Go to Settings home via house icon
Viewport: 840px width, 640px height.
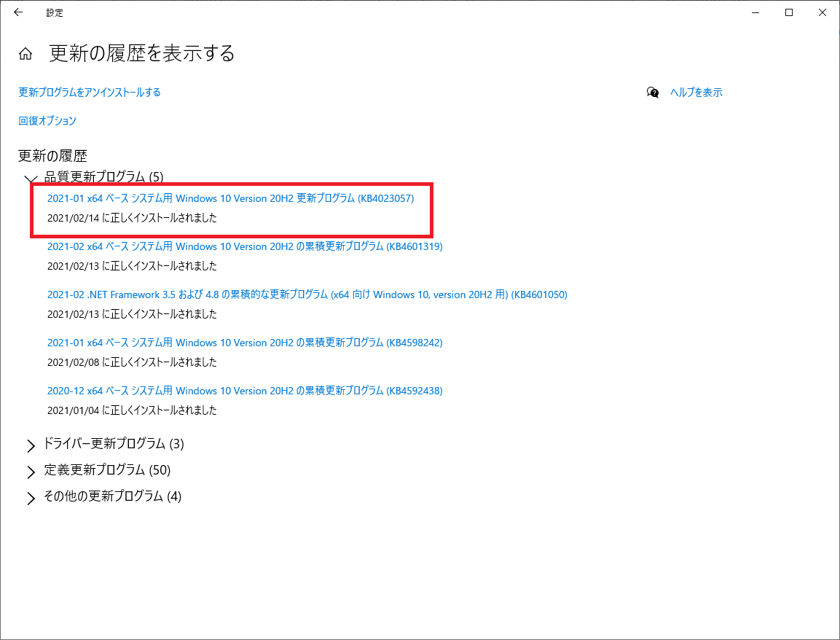pos(25,54)
